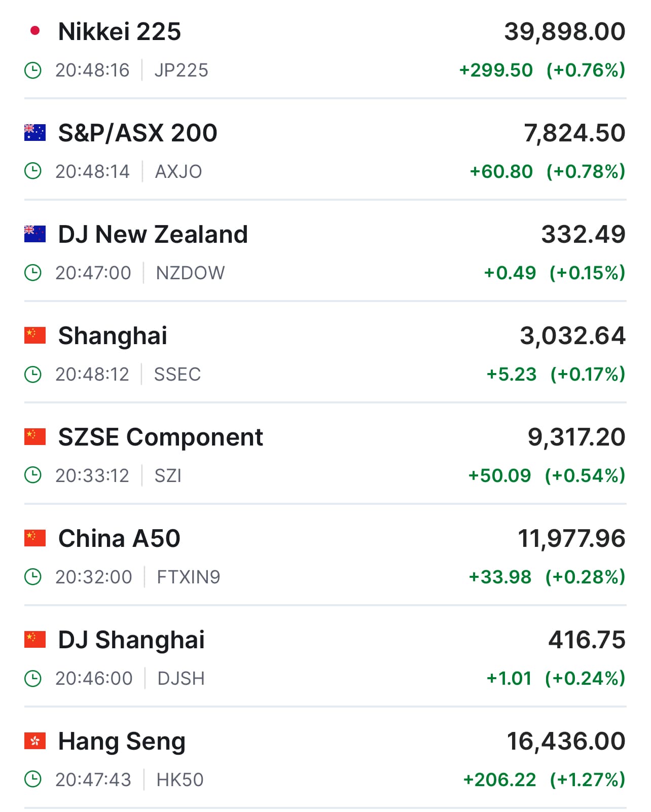Tap the clock icon under DJ Shanghai

point(33,678)
